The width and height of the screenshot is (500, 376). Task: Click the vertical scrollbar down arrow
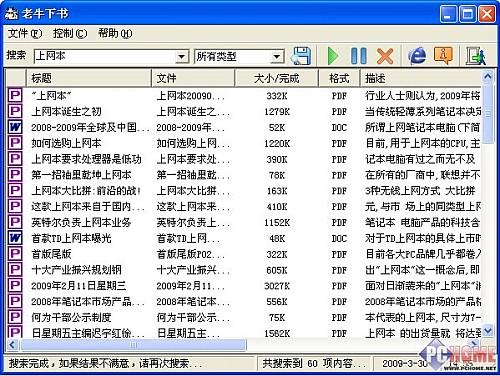487,331
